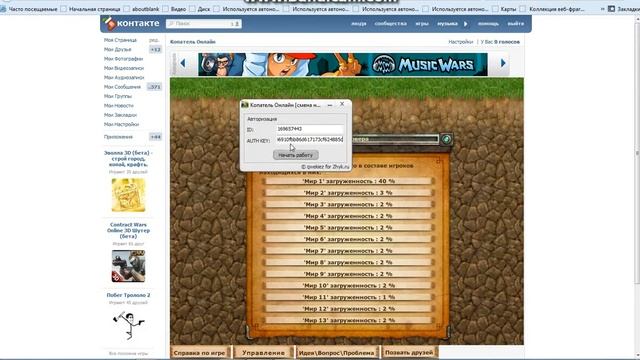Image resolution: width=640 pixels, height=360 pixels.
Task: Click выйти to log out
Action: (516, 24)
